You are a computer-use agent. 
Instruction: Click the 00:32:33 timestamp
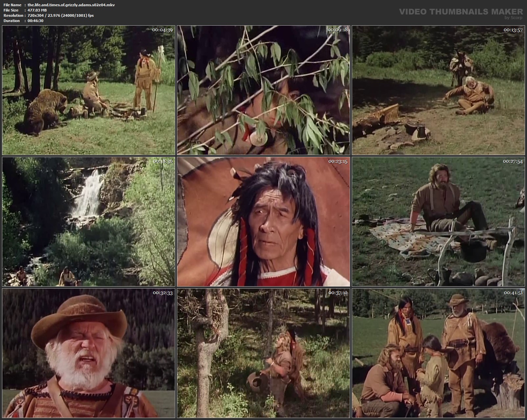click(x=162, y=293)
